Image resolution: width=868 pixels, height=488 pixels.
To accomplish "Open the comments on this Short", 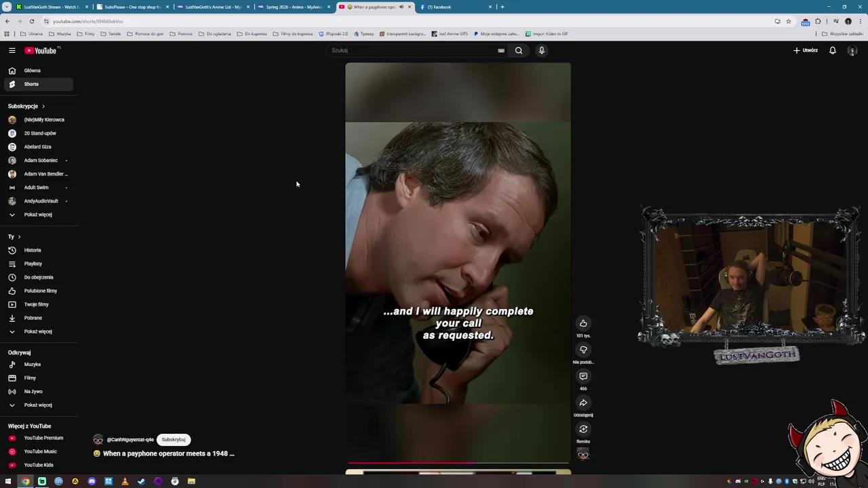I will (x=583, y=376).
